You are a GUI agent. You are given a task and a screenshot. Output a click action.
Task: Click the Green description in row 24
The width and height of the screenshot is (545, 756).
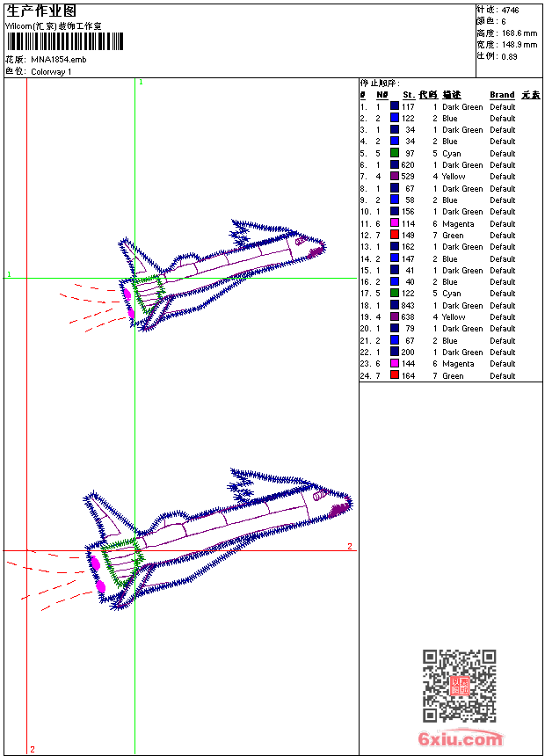[x=453, y=376]
